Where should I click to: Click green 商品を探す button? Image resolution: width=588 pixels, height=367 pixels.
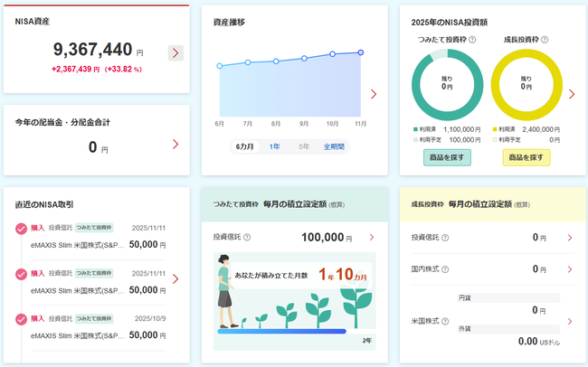pos(447,157)
